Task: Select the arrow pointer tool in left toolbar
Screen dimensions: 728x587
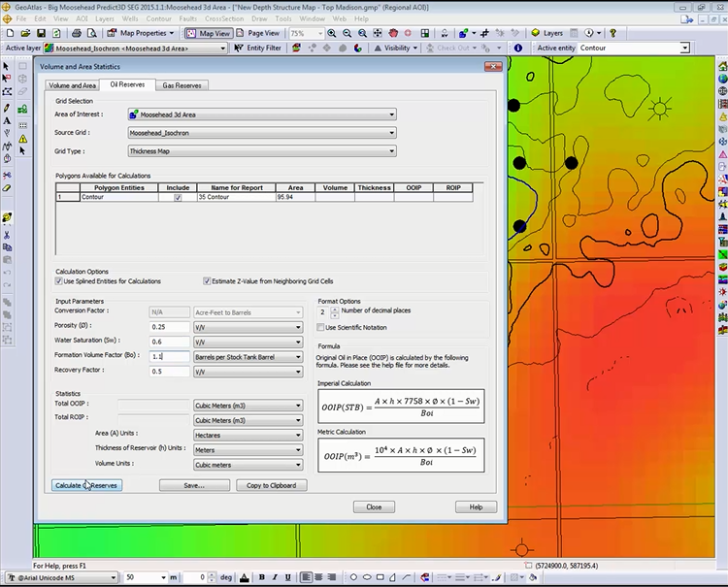Action: pyautogui.click(x=7, y=66)
